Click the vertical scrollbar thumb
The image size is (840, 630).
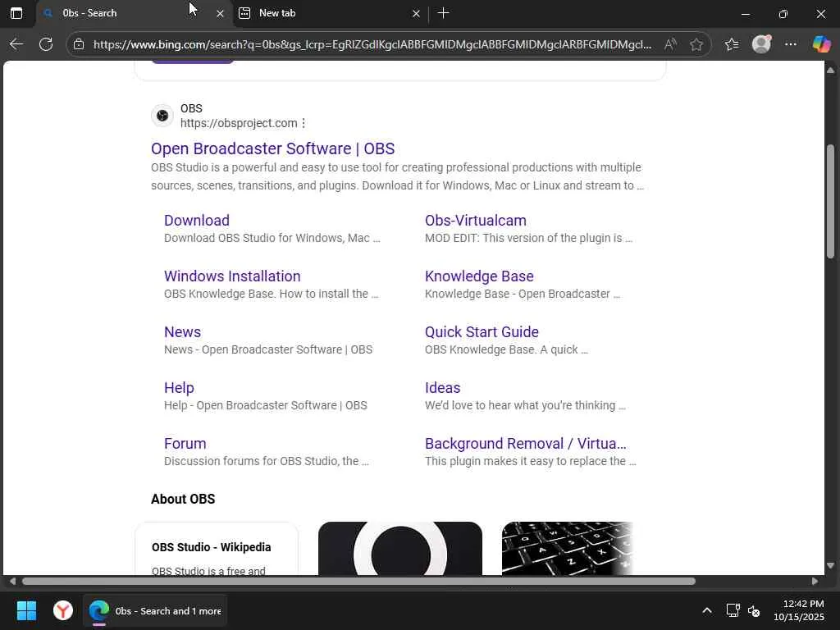[x=831, y=202]
